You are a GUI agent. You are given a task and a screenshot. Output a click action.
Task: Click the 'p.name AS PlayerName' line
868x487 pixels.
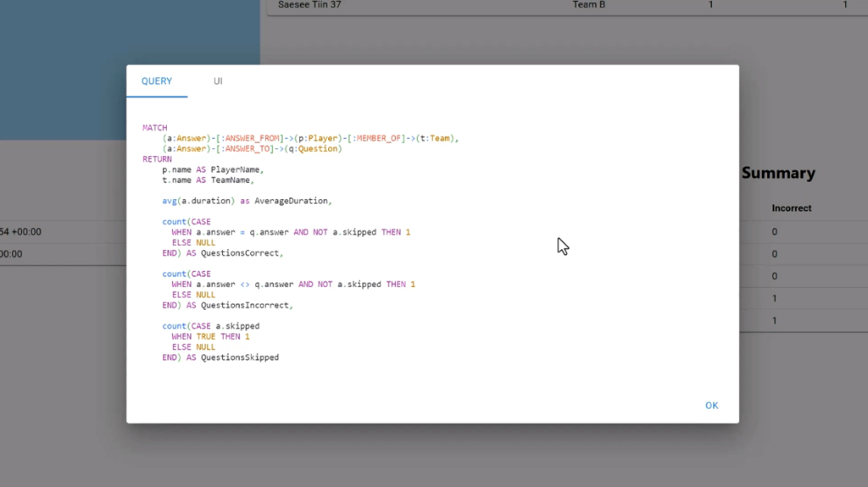(x=213, y=169)
